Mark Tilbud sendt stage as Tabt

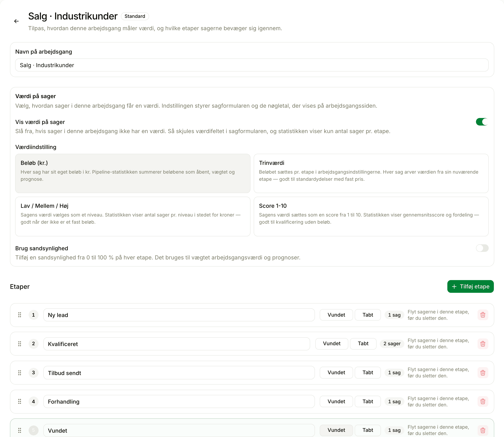tap(368, 372)
